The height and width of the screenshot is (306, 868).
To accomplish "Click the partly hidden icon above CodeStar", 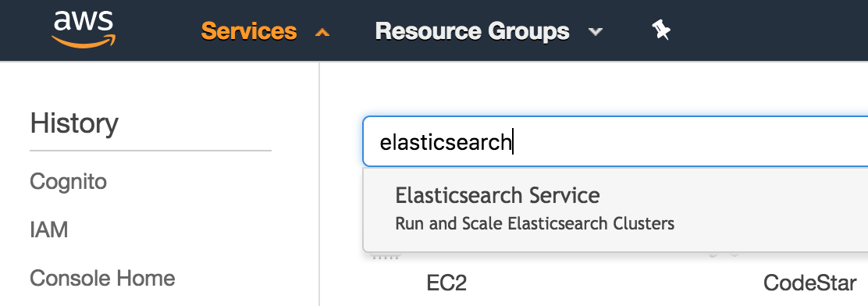I will tap(724, 254).
